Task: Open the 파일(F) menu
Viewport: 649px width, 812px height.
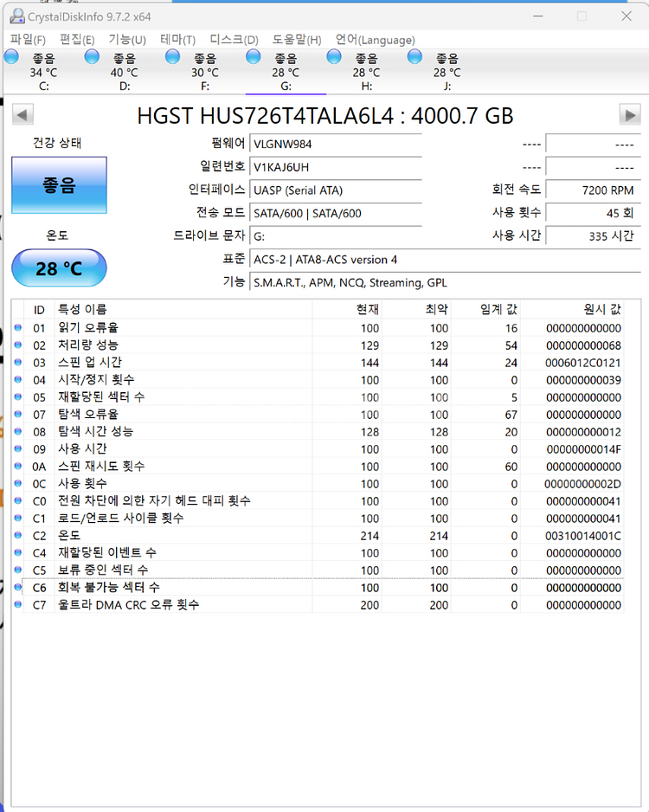Action: pyautogui.click(x=28, y=40)
